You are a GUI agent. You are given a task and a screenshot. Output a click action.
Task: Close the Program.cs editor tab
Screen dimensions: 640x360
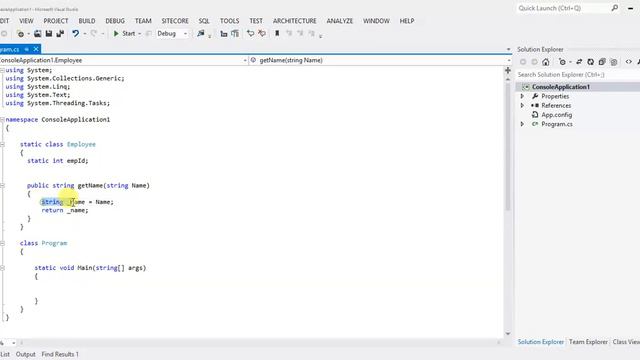36,49
